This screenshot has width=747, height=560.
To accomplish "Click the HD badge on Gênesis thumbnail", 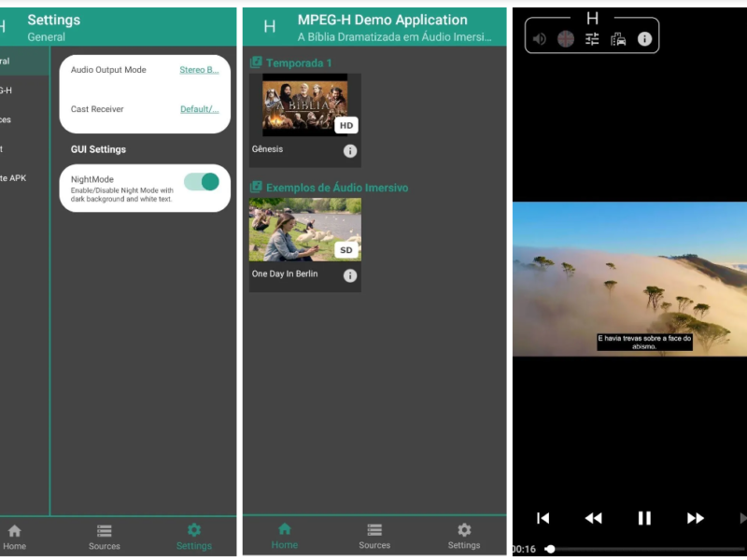I will (346, 126).
